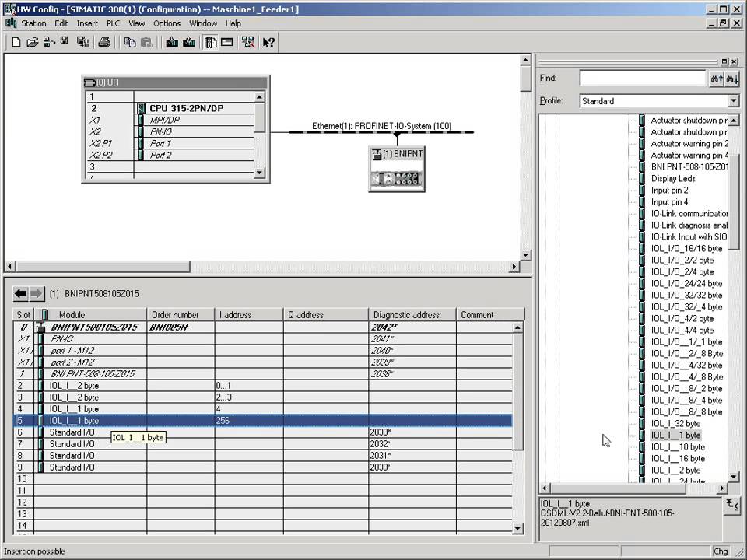The width and height of the screenshot is (747, 560).
Task: Select PN-IO row in UR rack
Action: point(161,131)
